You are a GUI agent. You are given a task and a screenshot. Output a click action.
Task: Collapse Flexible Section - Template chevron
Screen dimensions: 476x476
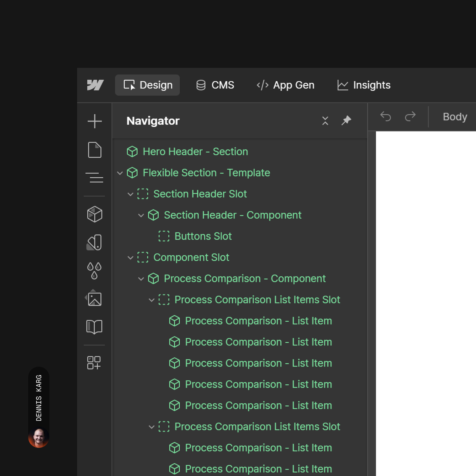tap(120, 173)
